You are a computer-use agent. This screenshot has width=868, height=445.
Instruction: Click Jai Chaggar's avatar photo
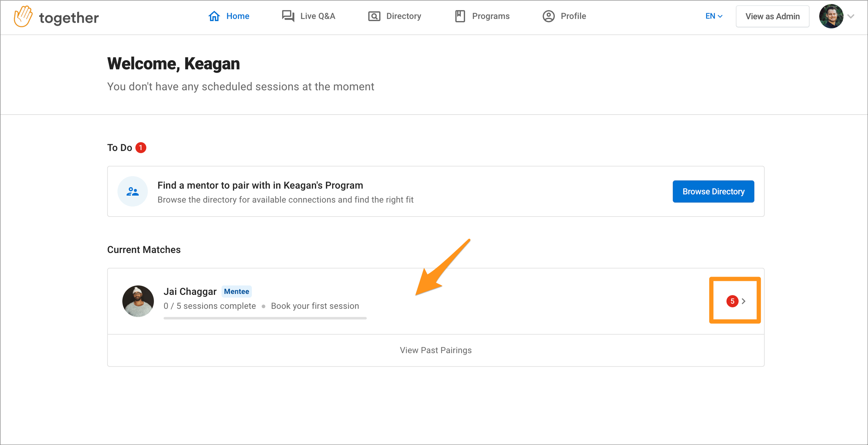click(138, 301)
